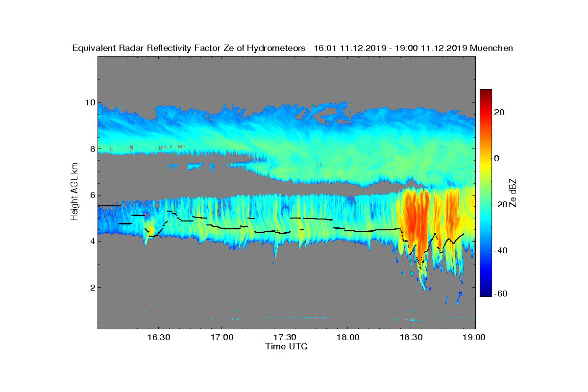
Task: Click the '16:30' time tick label
Action: [158, 337]
